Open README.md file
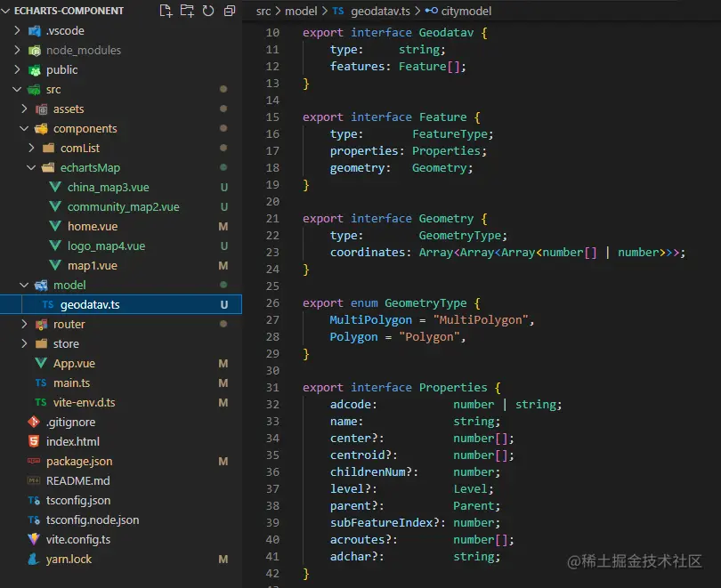This screenshot has width=721, height=588. pos(77,480)
